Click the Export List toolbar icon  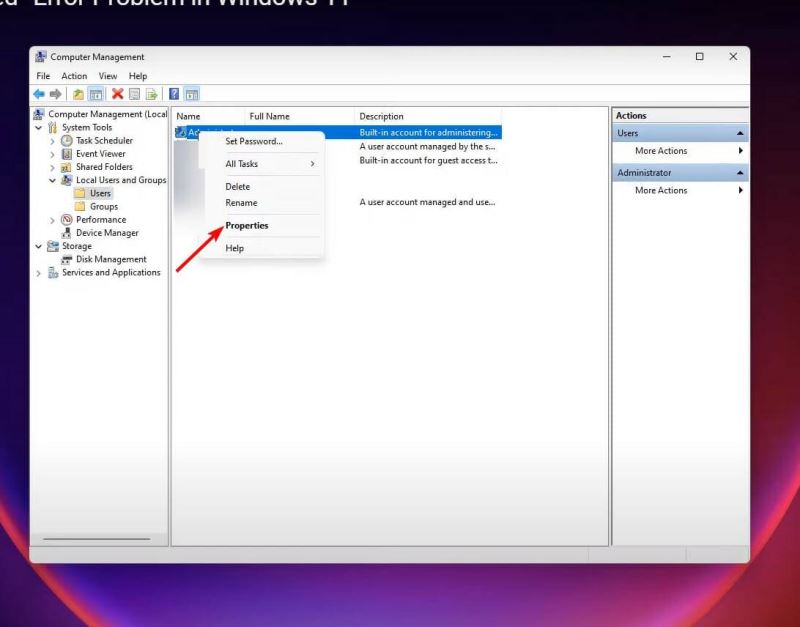pyautogui.click(x=152, y=94)
